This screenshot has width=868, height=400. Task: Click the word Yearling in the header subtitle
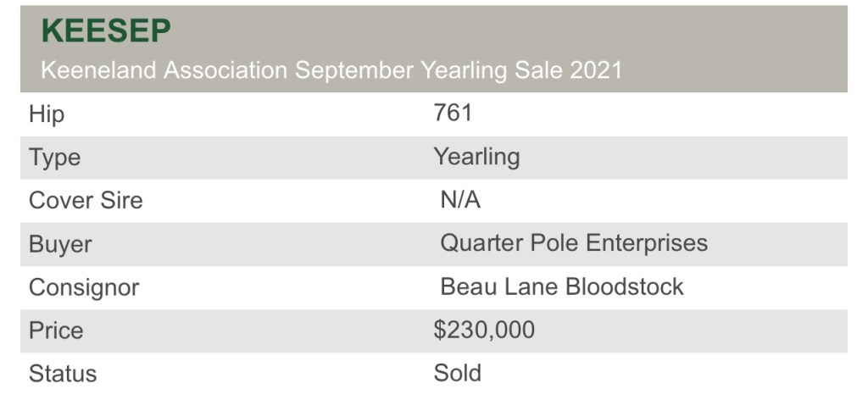[x=464, y=70]
